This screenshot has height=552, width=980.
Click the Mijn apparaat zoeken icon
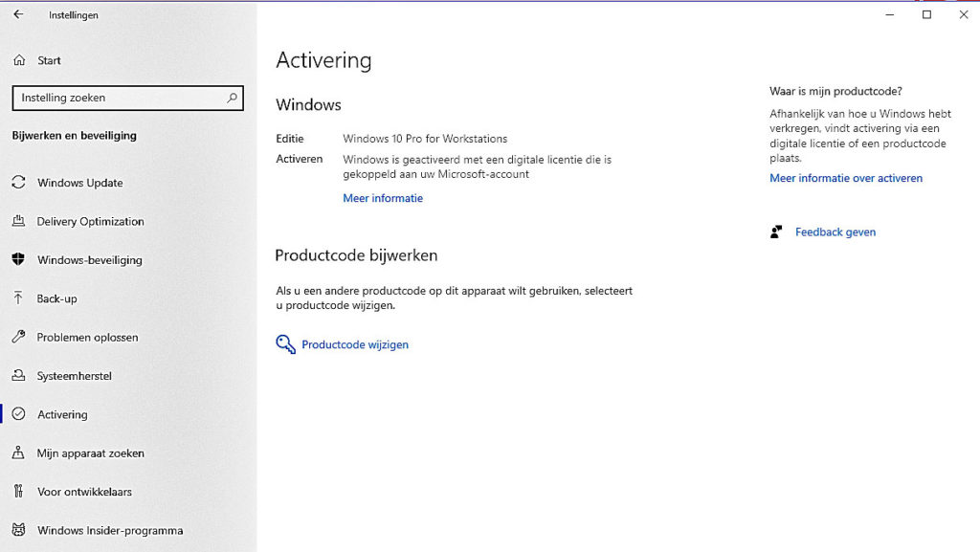tap(19, 453)
